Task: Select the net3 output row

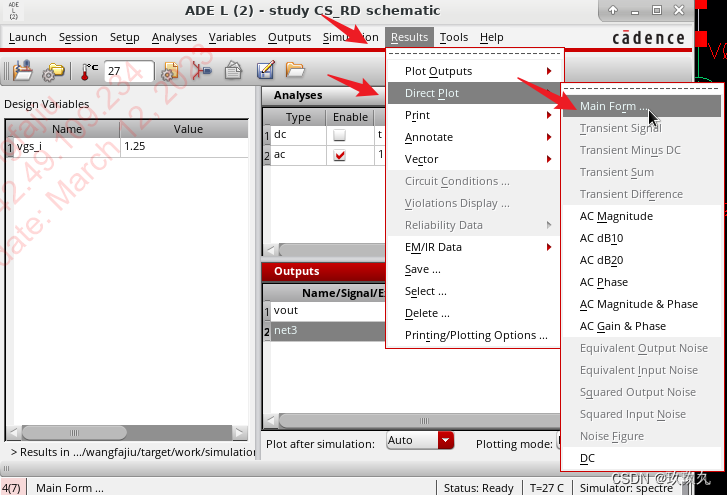Action: 327,330
